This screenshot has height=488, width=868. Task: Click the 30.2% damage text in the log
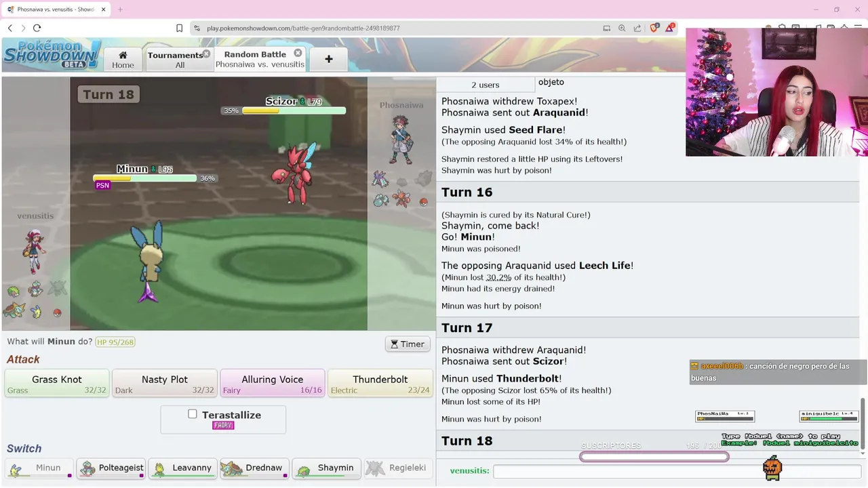[499, 277]
